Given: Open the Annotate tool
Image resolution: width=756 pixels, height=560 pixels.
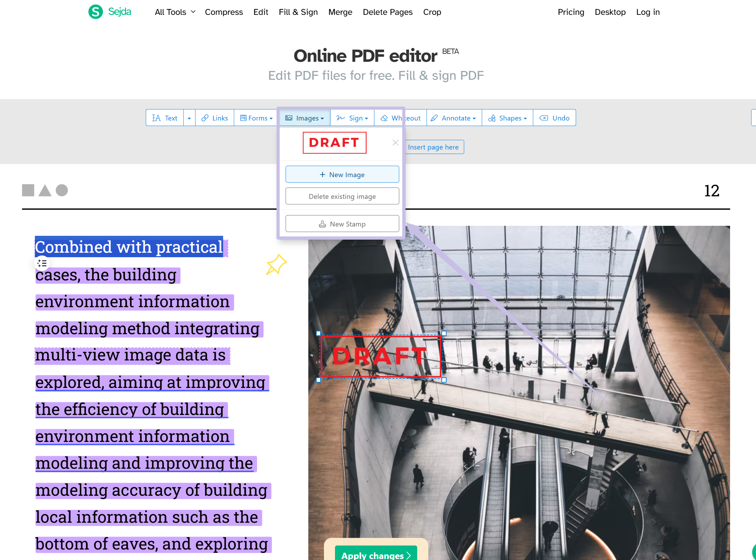Looking at the screenshot, I should click(453, 118).
